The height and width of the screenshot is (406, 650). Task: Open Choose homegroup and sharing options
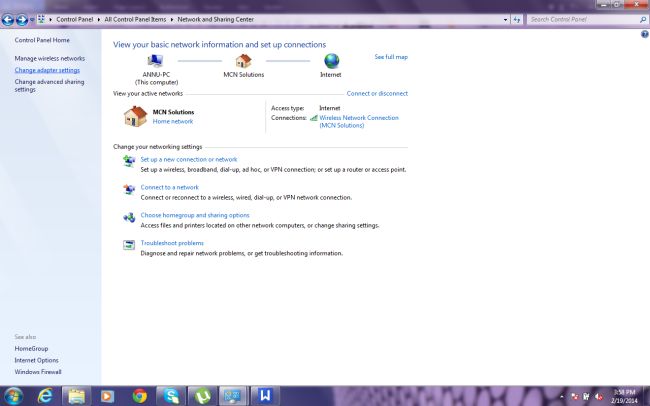[195, 215]
